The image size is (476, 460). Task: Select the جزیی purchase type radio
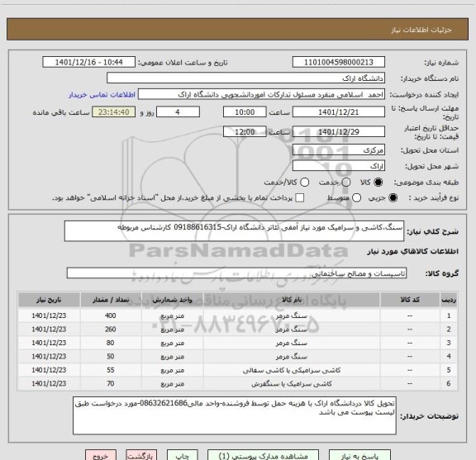(x=393, y=198)
